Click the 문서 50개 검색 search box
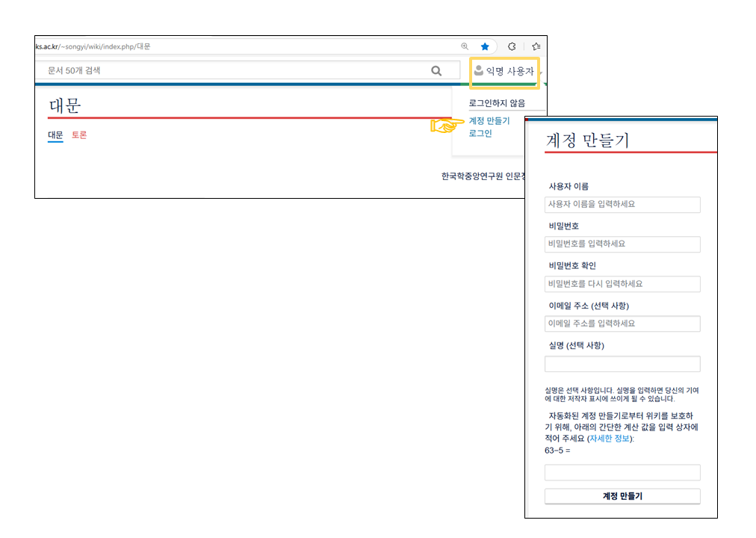Viewport: 756px width, 538px height. (232, 70)
